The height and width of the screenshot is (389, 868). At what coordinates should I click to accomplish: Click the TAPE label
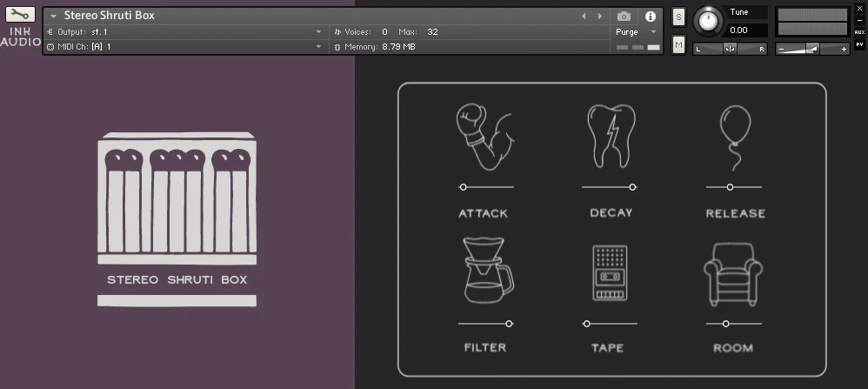click(607, 348)
